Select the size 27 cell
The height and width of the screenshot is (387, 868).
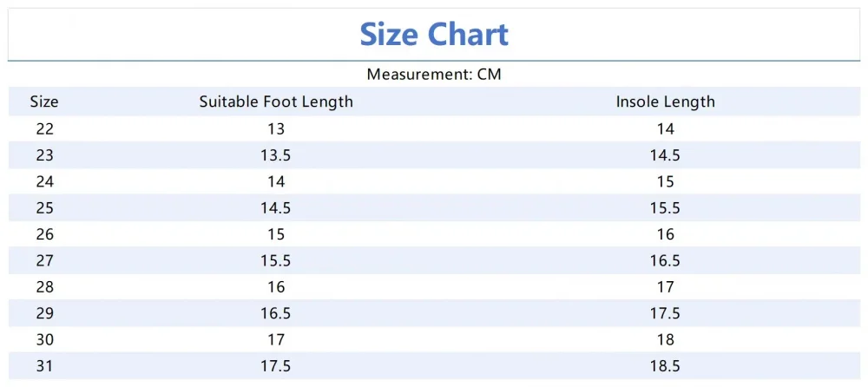[44, 260]
